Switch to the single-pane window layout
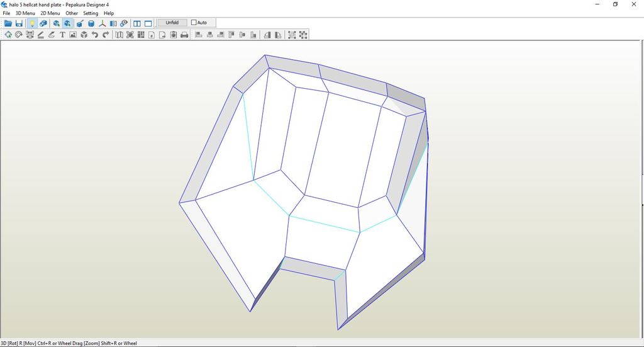 148,23
